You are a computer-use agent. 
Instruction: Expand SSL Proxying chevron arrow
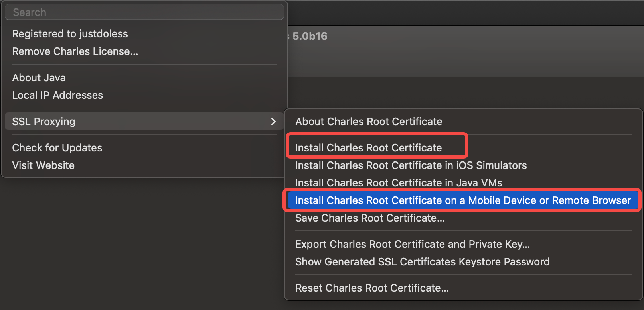pyautogui.click(x=273, y=121)
